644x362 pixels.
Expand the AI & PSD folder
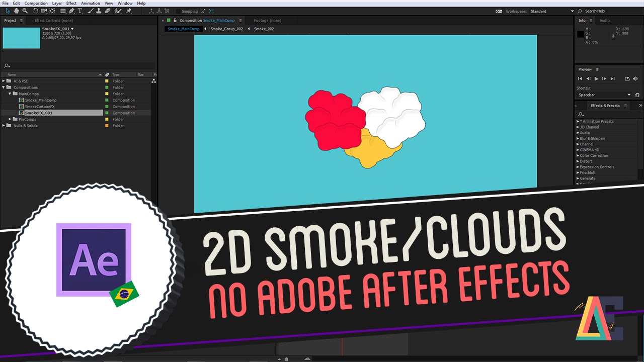click(4, 81)
